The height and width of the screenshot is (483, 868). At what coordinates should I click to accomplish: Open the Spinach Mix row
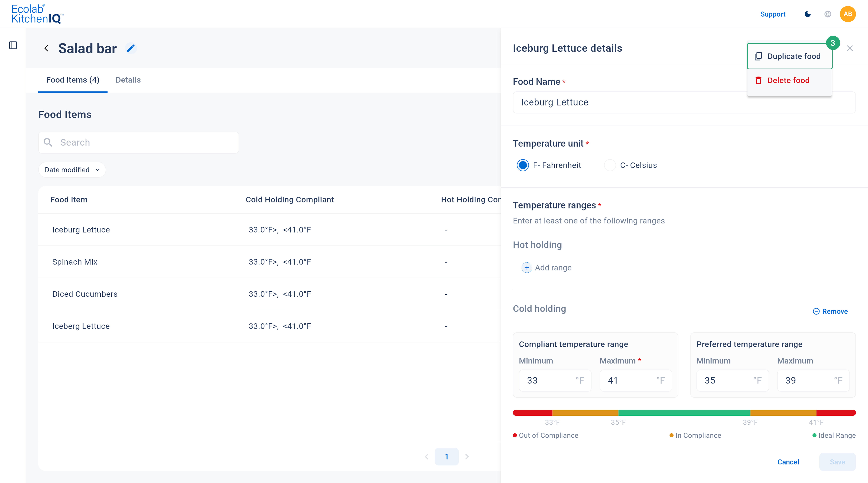click(269, 262)
